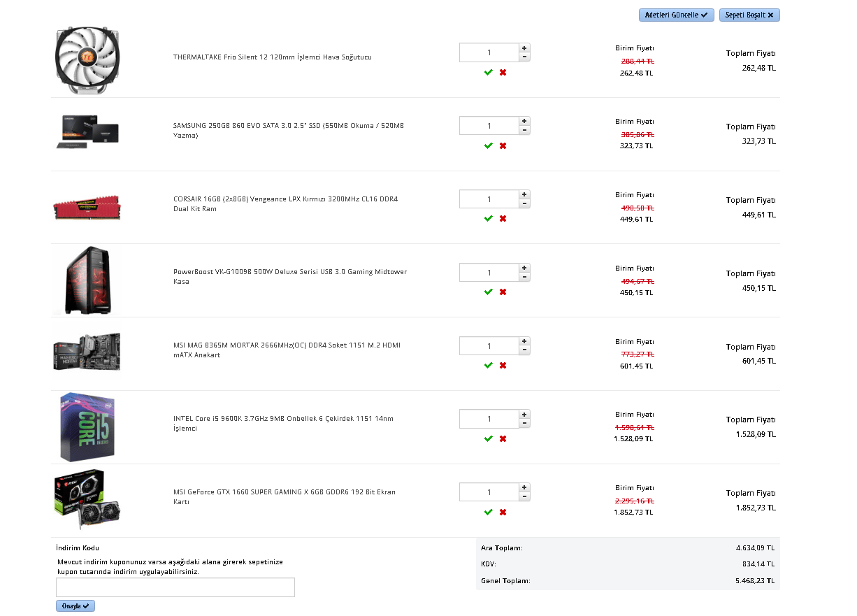Decrease INTEL i5 9600K quantity with minus

[525, 423]
